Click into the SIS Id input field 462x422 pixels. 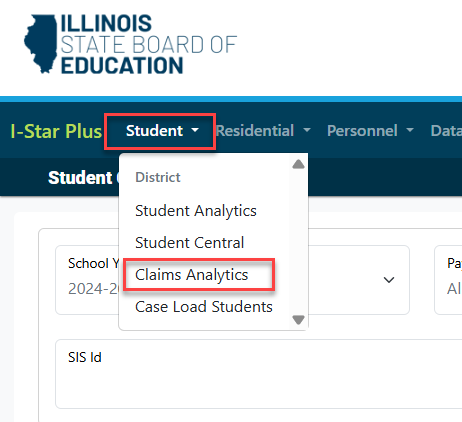(258, 374)
